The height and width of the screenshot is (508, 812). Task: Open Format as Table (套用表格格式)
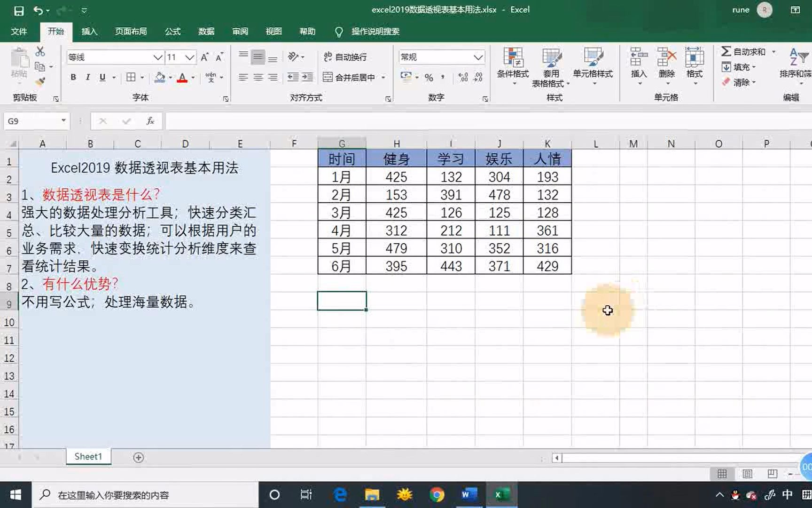click(x=551, y=67)
